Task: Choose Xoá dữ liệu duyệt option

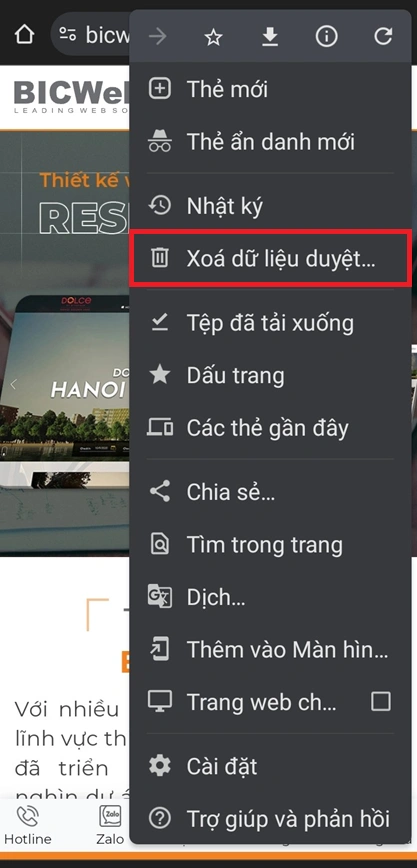Action: [270, 259]
